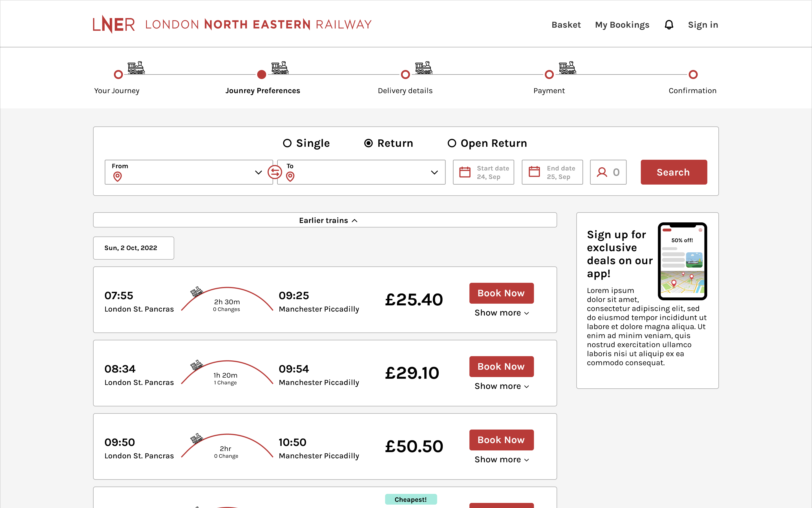Click the Confirmation progress circle
This screenshot has width=812, height=508.
click(693, 74)
